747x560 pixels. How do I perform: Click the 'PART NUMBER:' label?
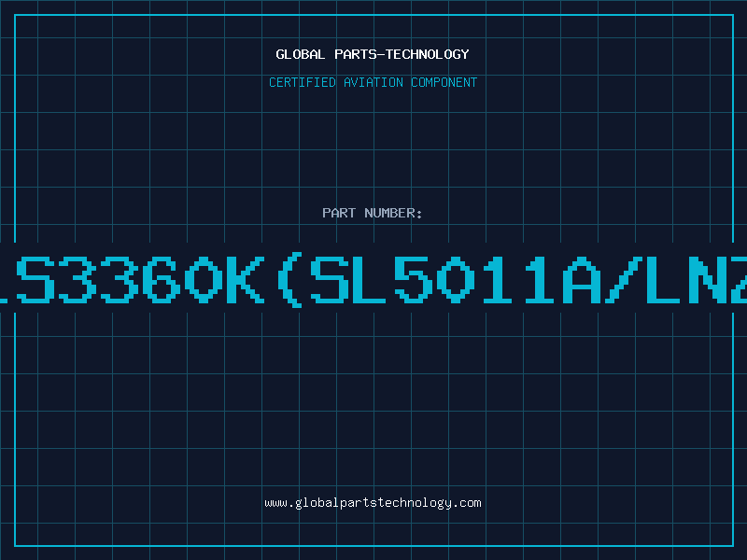click(373, 213)
